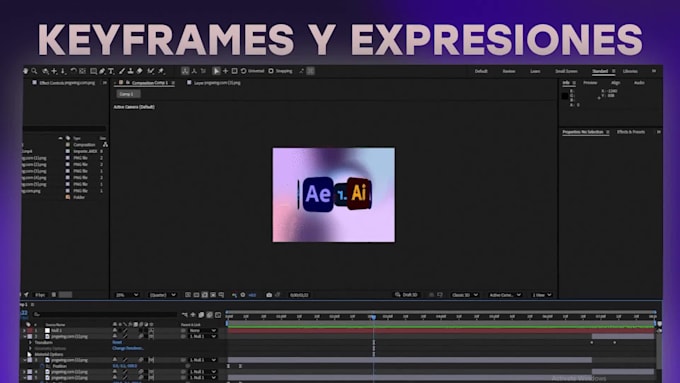The height and width of the screenshot is (383, 680).
Task: Select the Zoom magnifier tool
Action: pyautogui.click(x=34, y=71)
